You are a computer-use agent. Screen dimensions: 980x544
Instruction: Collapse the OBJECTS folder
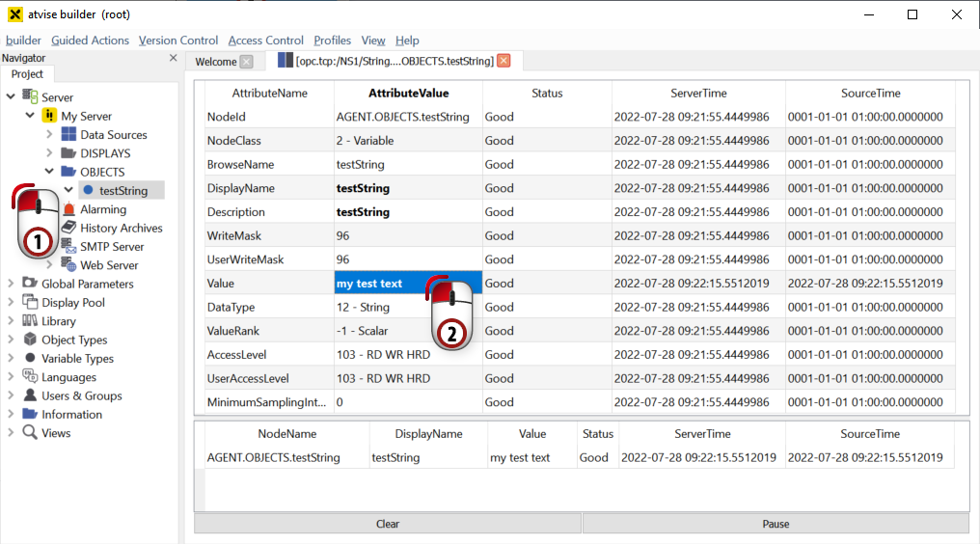point(49,172)
